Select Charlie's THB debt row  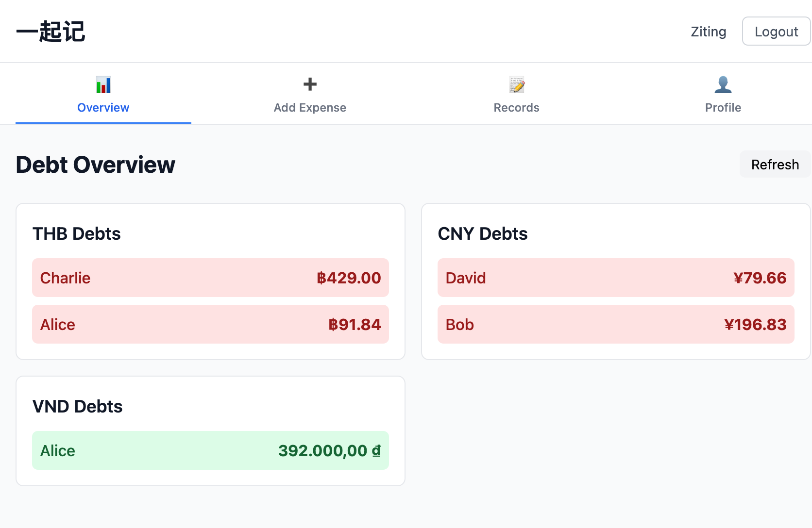point(210,278)
